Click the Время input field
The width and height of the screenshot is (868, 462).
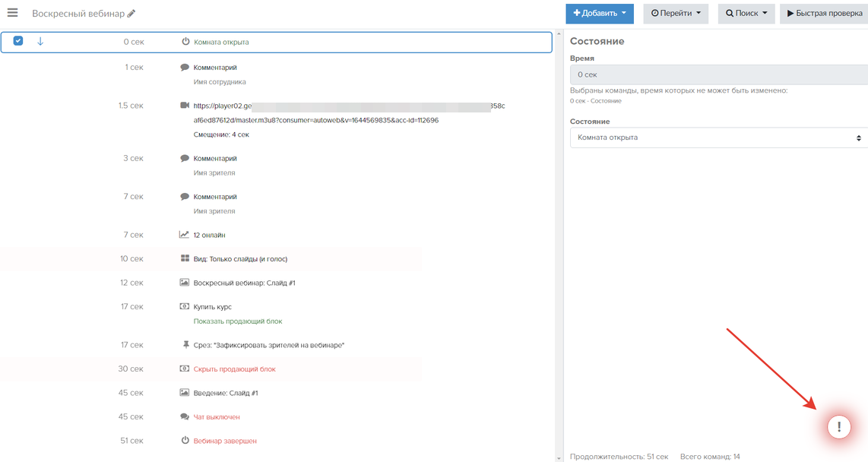click(718, 74)
